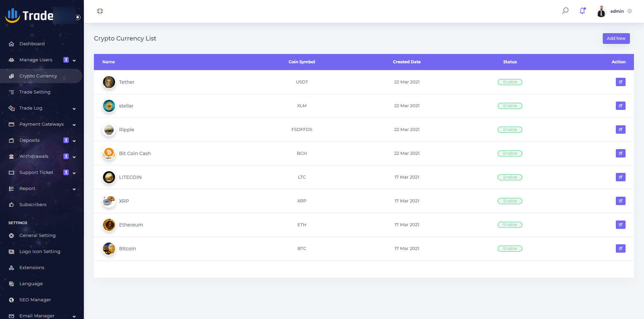Click the Report list icon
Image resolution: width=644 pixels, height=319 pixels.
[11, 189]
